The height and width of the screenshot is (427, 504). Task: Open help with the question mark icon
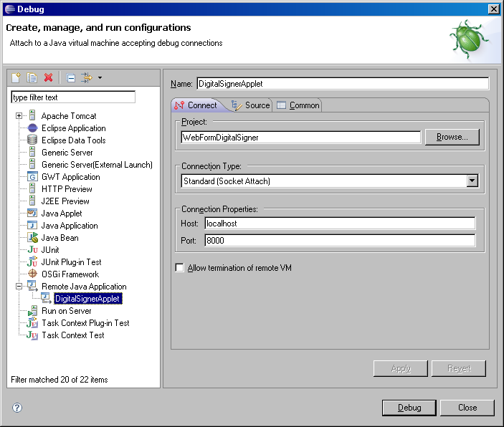point(17,408)
